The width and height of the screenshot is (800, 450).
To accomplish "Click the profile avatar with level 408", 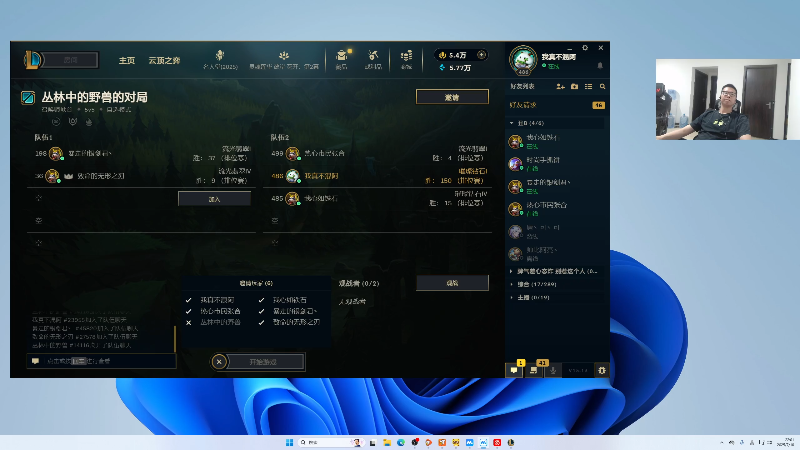I will (x=523, y=60).
